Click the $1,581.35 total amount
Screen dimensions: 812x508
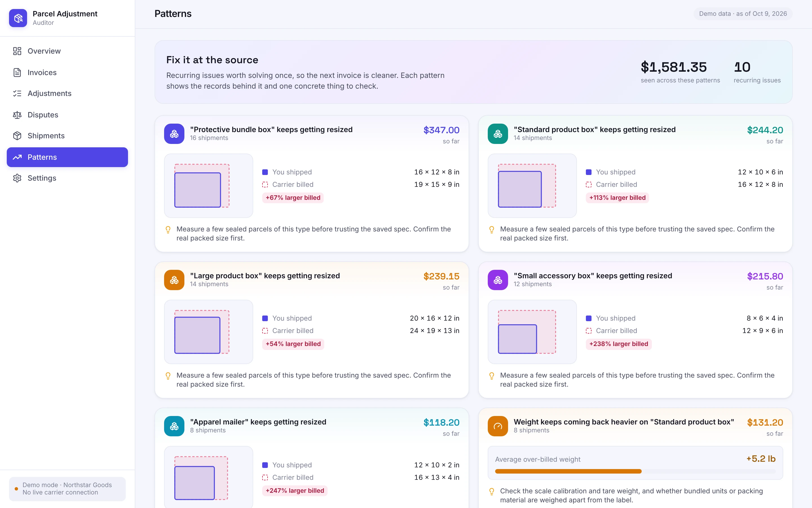(674, 67)
